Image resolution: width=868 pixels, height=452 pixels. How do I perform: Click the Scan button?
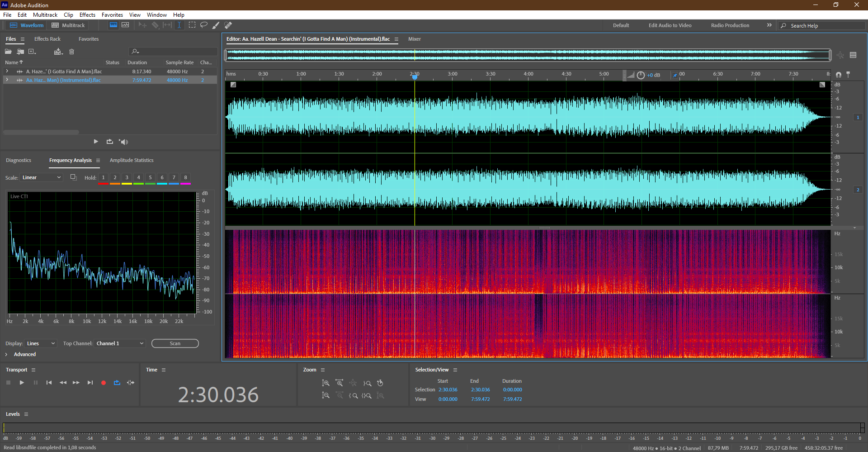point(175,343)
